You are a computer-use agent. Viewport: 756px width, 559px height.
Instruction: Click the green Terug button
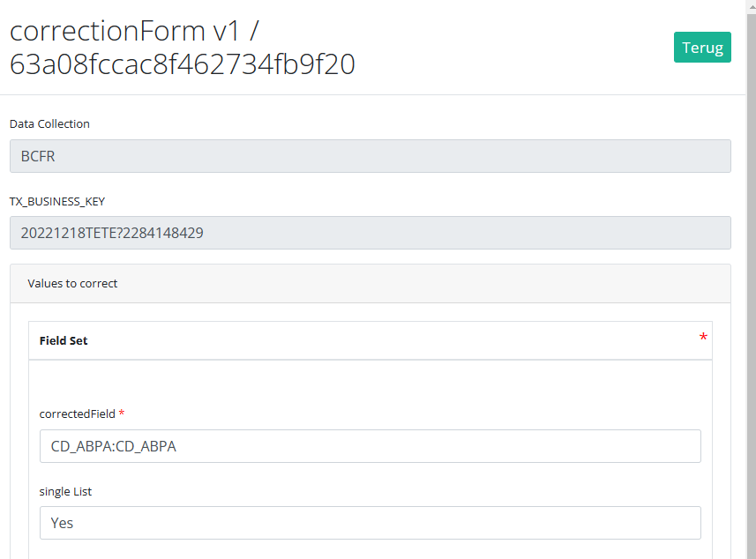click(x=702, y=48)
